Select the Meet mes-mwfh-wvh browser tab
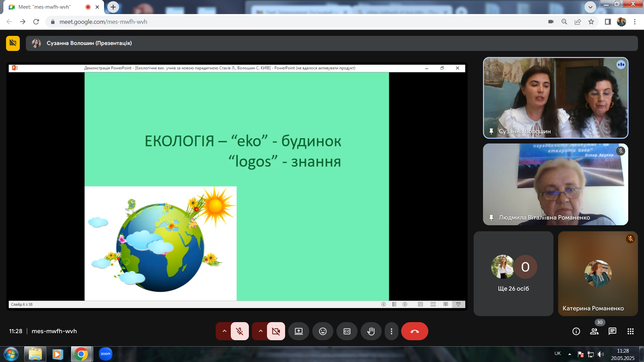The width and height of the screenshot is (644, 362). click(45, 7)
